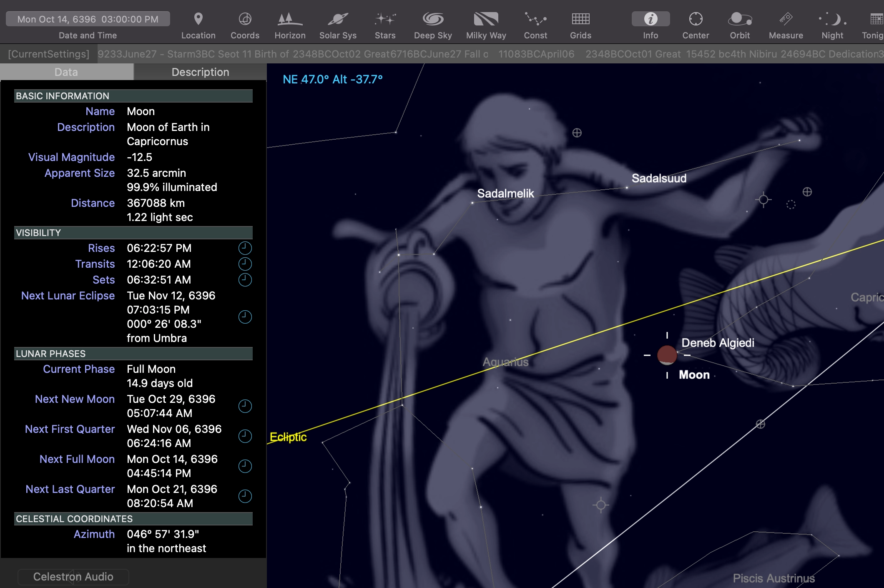Click the NE 47.0° Alt -37.7° readout

333,79
